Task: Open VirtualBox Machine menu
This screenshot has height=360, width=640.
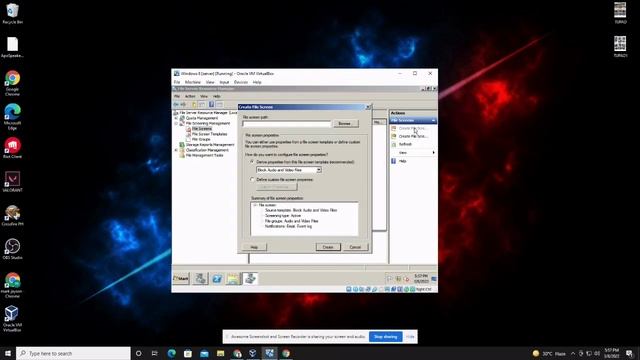Action: (x=193, y=82)
